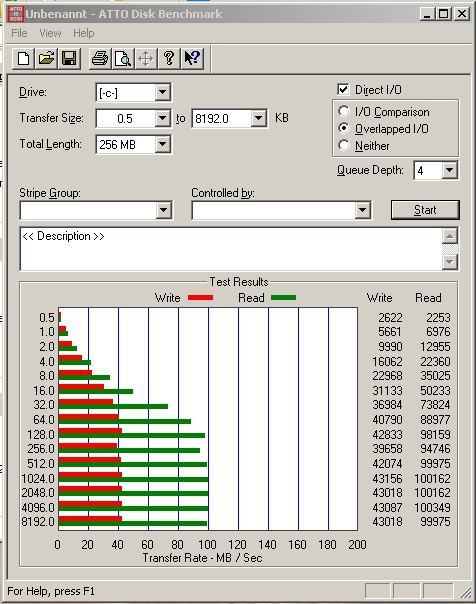Click the New document toolbar icon

23,59
